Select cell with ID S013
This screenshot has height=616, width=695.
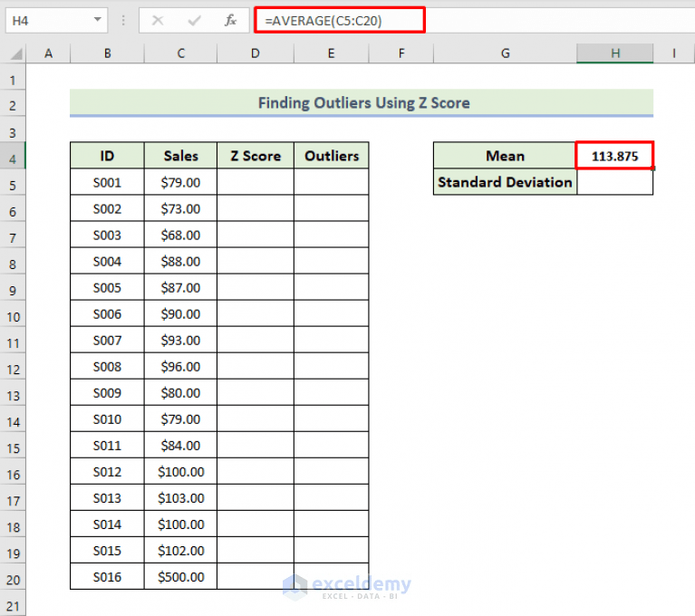[107, 497]
